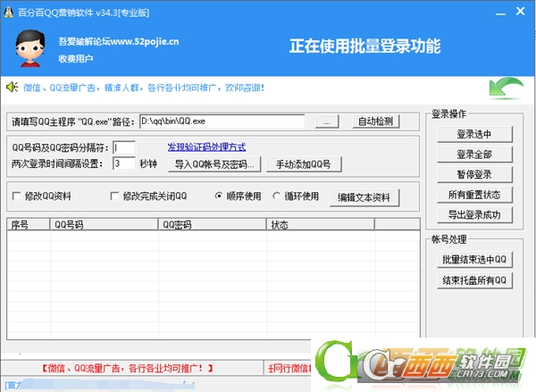Click the QQ.exe path input field

click(222, 121)
